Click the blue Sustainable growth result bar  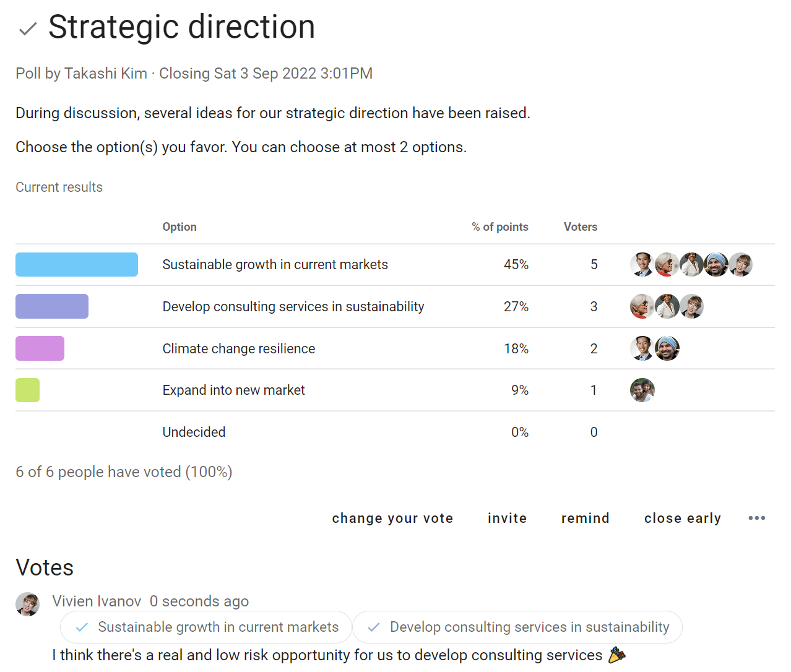(x=77, y=264)
